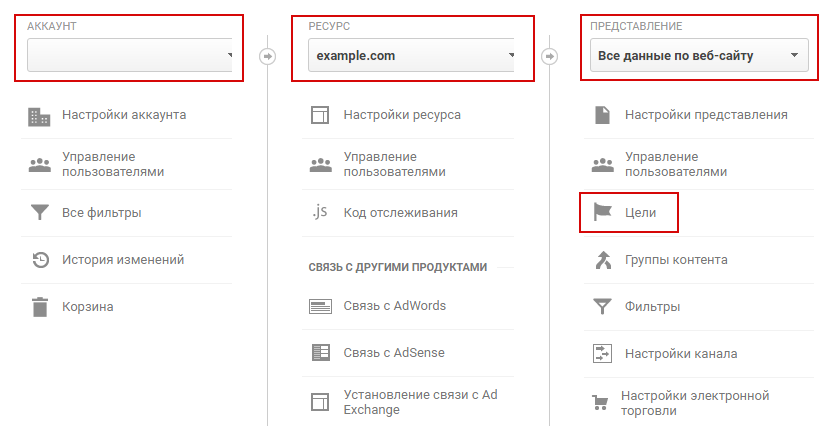
Task: Click the channel settings icon
Action: pos(603,354)
